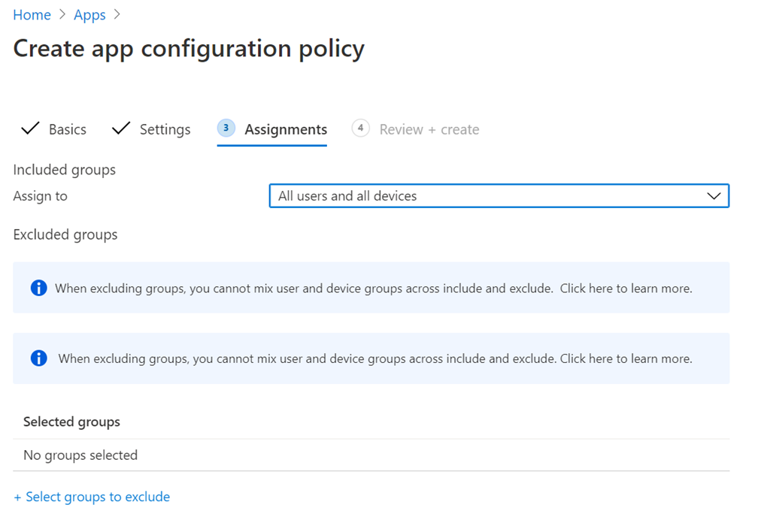Jump to the Review + create step
The image size is (770, 532).
pyautogui.click(x=429, y=129)
